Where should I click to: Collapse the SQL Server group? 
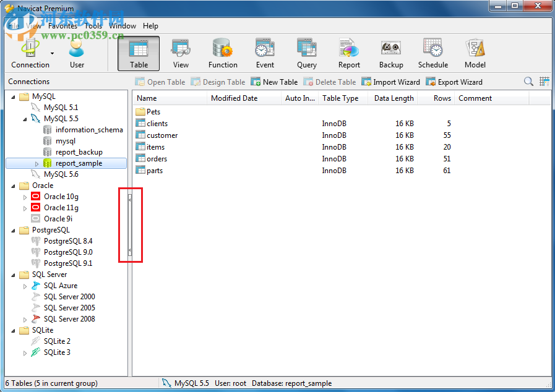point(13,275)
